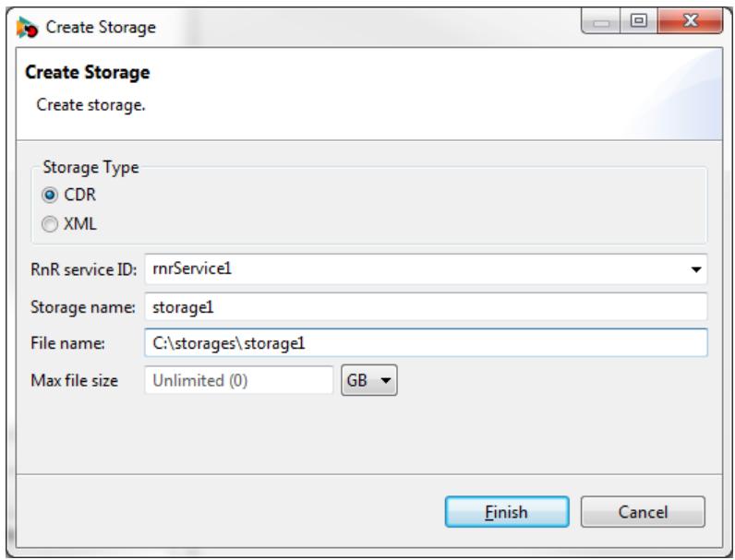
Task: Close the Create Storage dialog
Action: [690, 21]
